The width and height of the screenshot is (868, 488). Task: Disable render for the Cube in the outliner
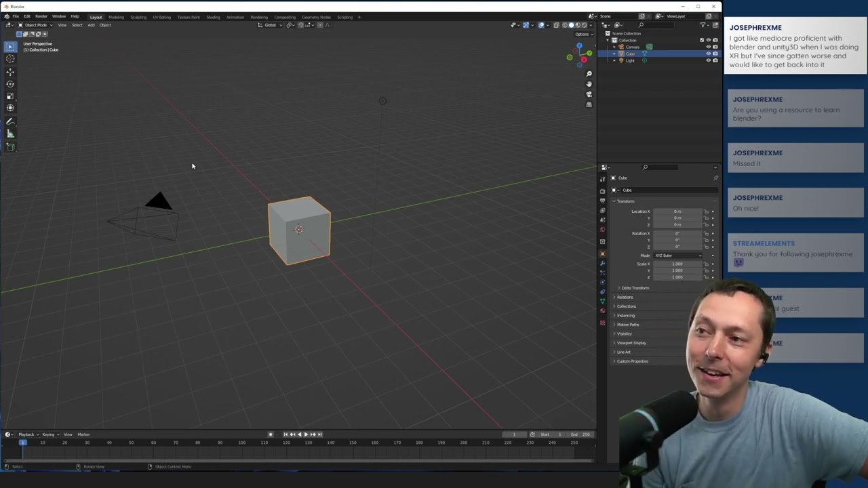715,54
